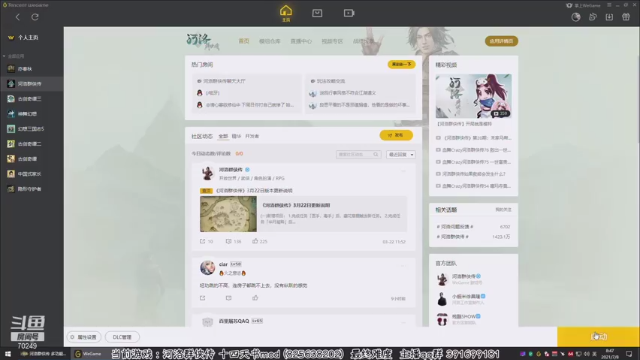Share clar's post
Viewport: 640px width, 360px height.
pos(203,298)
